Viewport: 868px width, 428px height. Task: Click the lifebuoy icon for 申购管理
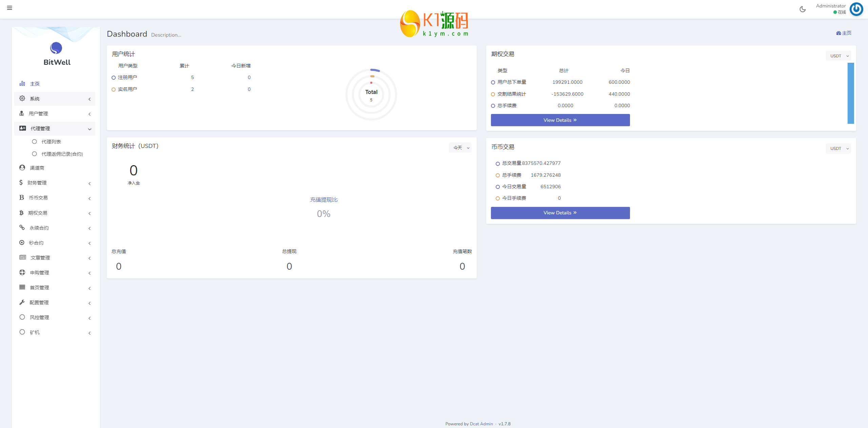pos(22,272)
